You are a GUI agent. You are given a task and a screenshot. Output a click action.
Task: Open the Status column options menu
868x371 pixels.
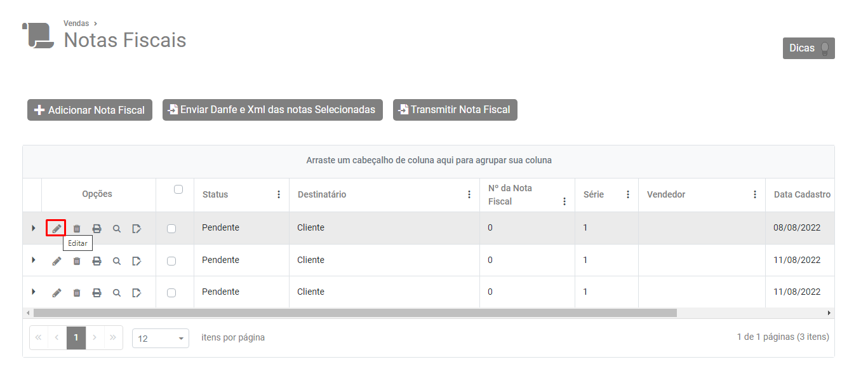(x=279, y=194)
